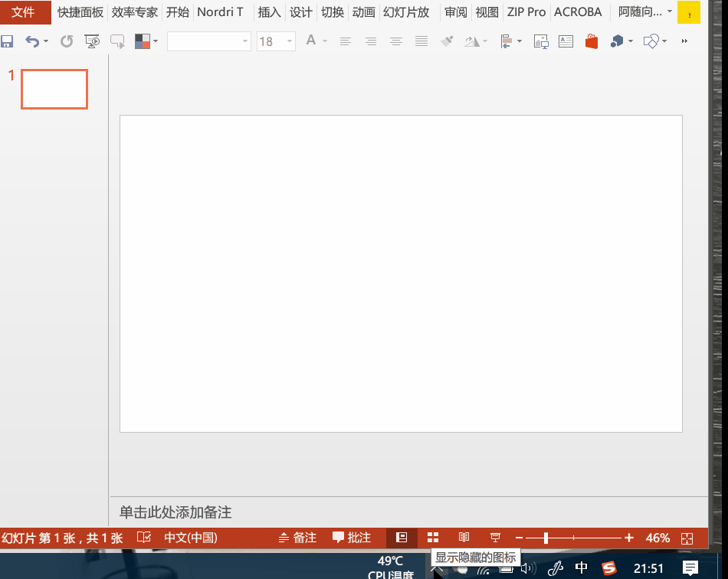Click the 中文(中国) language button

tap(190, 538)
